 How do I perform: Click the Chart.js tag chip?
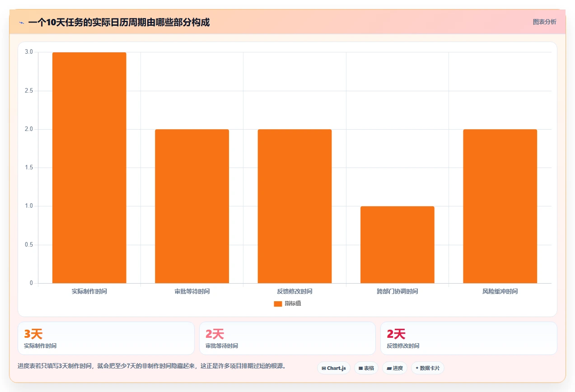click(334, 368)
